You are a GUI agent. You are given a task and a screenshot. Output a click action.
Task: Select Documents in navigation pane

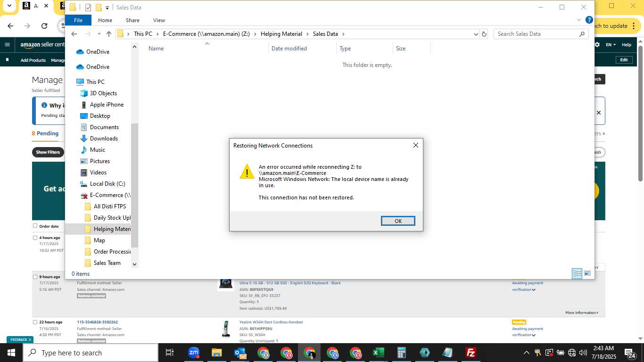(104, 127)
